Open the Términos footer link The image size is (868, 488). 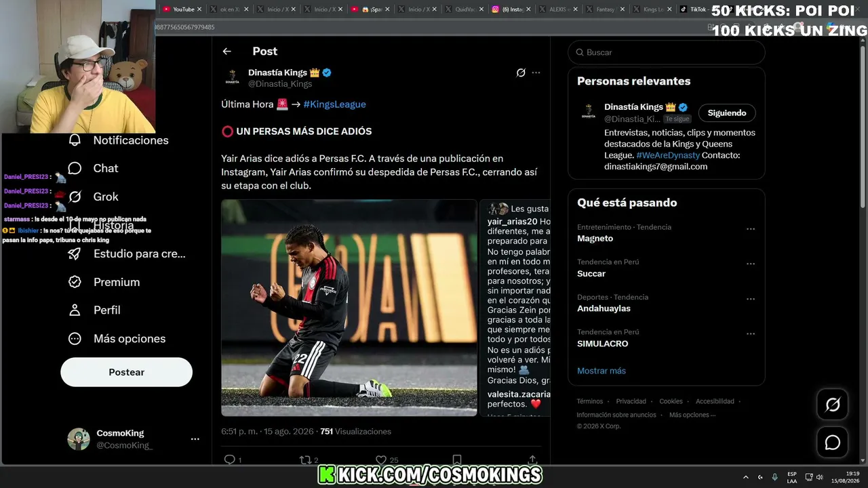coord(590,401)
